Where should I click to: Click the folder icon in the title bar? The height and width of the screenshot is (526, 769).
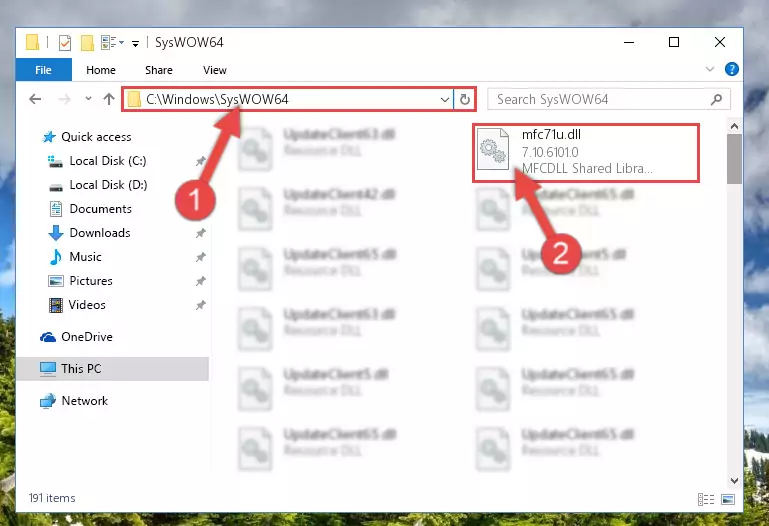point(32,43)
